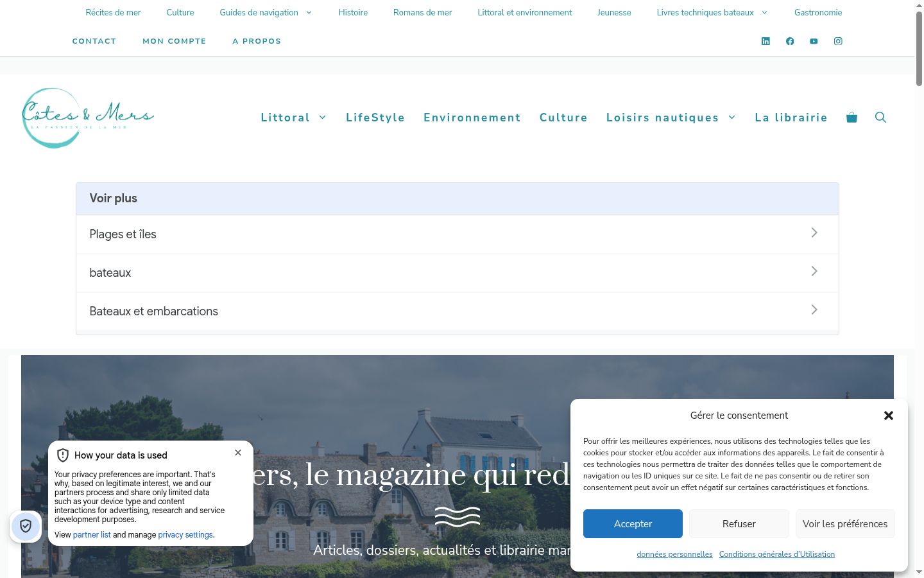924x578 pixels.
Task: Open the CONTACT link
Action: [x=94, y=41]
